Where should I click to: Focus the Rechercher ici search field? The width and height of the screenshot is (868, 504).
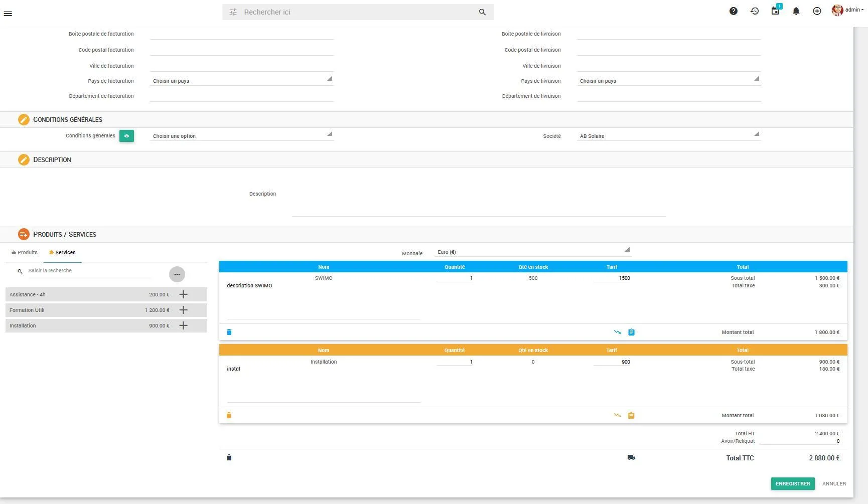358,12
